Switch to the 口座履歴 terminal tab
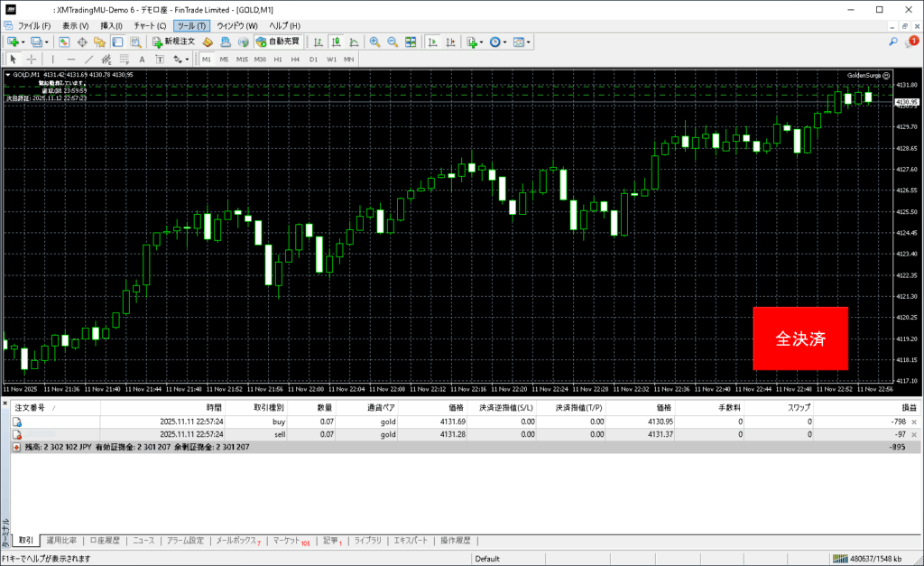Image resolution: width=924 pixels, height=566 pixels. [x=105, y=541]
